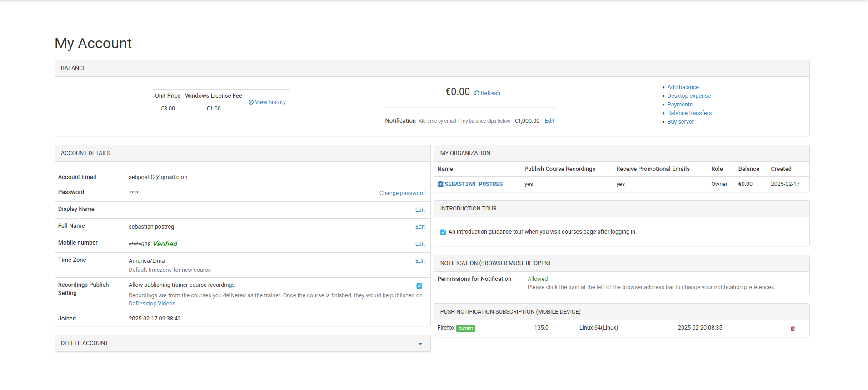Screen dimensions: 868x390
Task: Edit the balance notification threshold
Action: coord(549,121)
